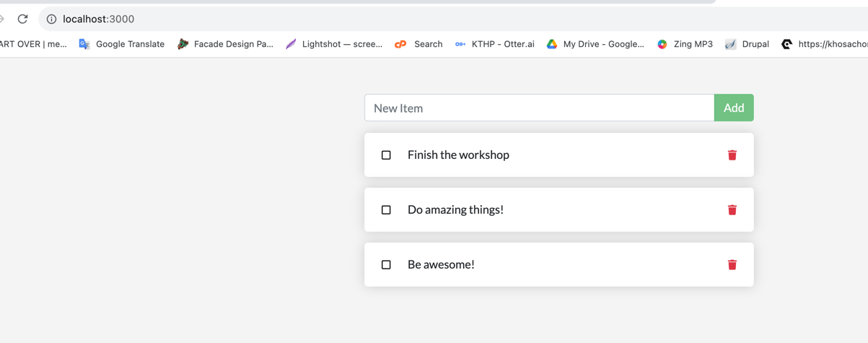This screenshot has width=868, height=343.
Task: Open the Lightshot bookmark
Action: 333,44
